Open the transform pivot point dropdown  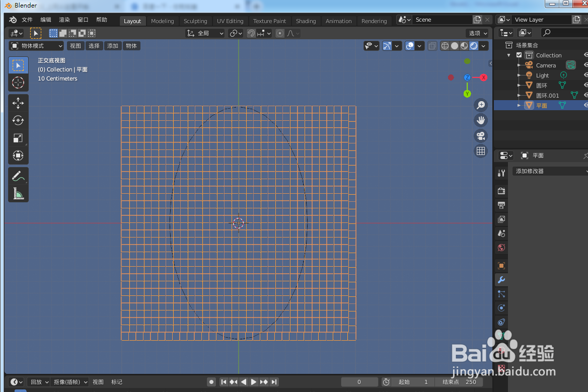(x=235, y=33)
